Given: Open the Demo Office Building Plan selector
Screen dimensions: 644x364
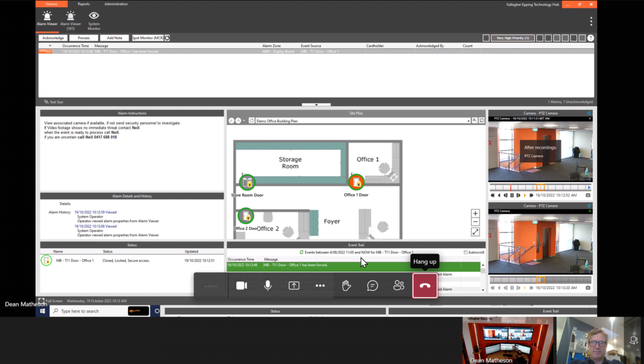Looking at the screenshot, I should point(469,120).
